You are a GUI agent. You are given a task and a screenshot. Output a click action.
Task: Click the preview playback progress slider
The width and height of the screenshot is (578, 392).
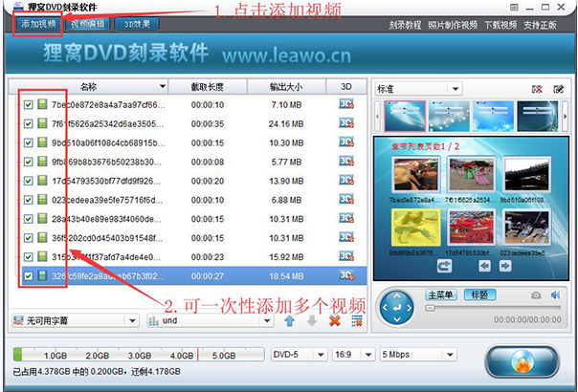[x=493, y=308]
